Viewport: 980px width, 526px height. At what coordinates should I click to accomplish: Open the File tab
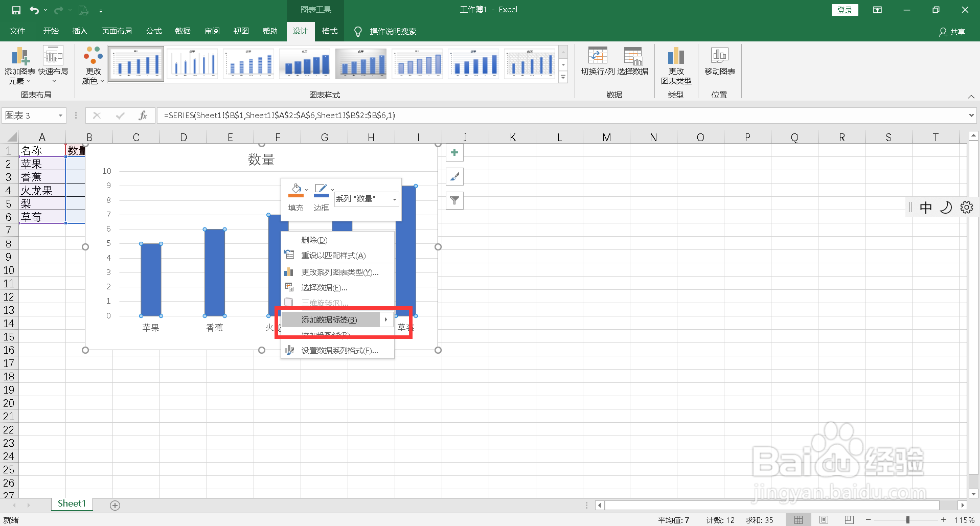[17, 32]
